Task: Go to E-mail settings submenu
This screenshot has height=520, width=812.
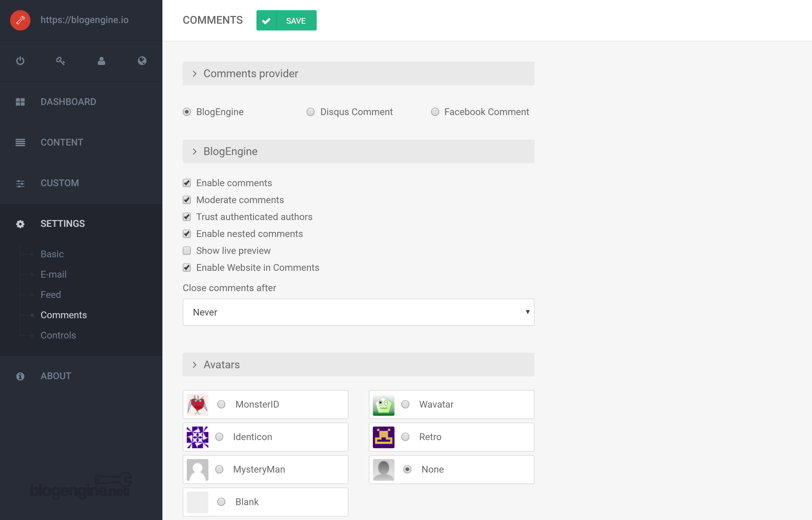Action: pos(53,274)
